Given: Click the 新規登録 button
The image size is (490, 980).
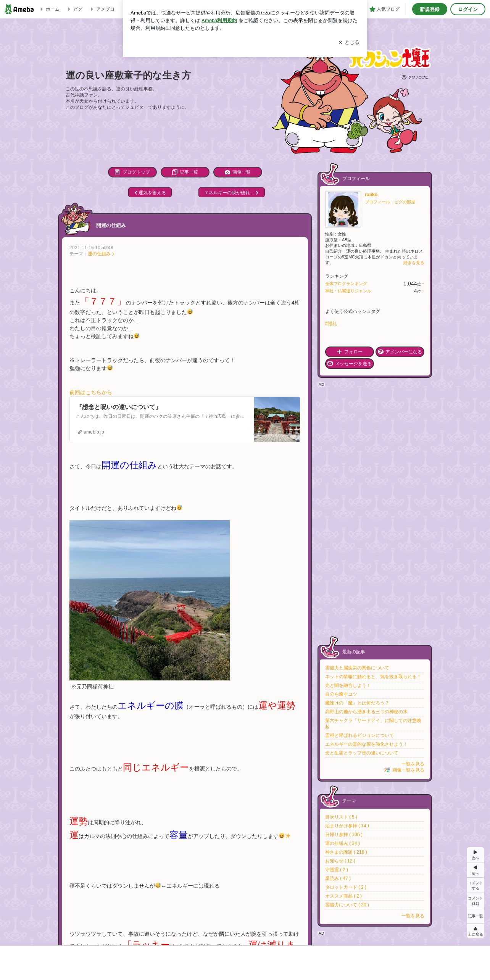Looking at the screenshot, I should click(x=430, y=9).
